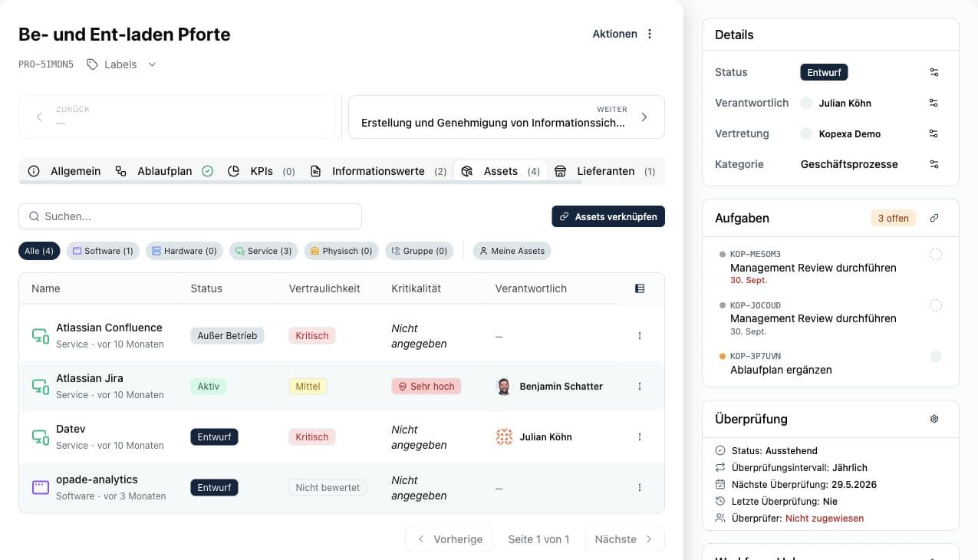Open the table column settings icon
This screenshot has width=978, height=560.
[x=640, y=288]
